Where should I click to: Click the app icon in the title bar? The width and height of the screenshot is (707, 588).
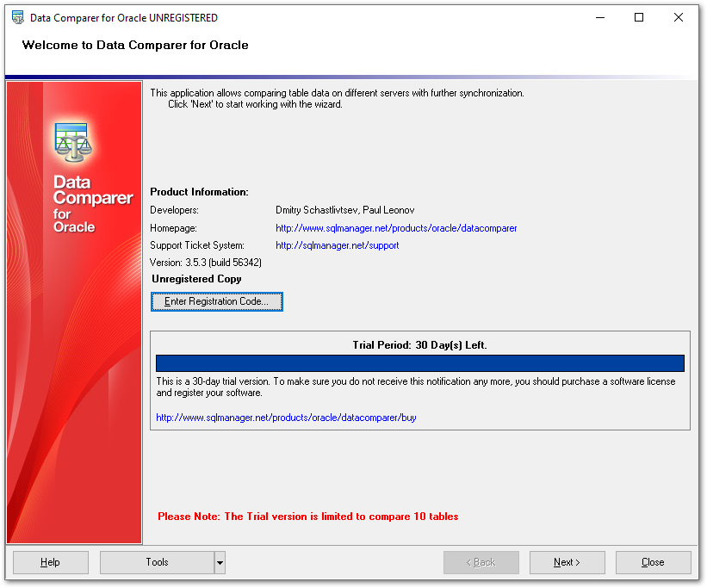(x=17, y=17)
